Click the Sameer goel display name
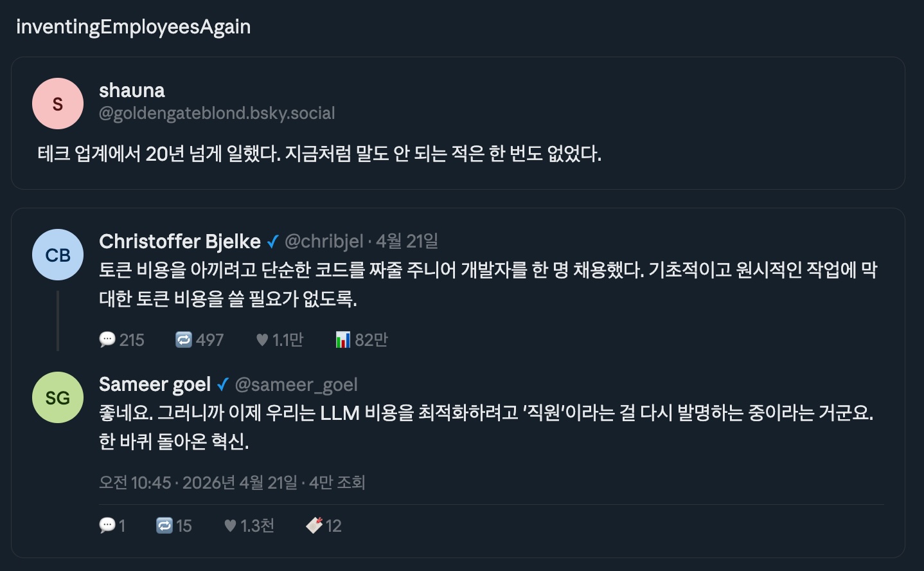 (155, 385)
